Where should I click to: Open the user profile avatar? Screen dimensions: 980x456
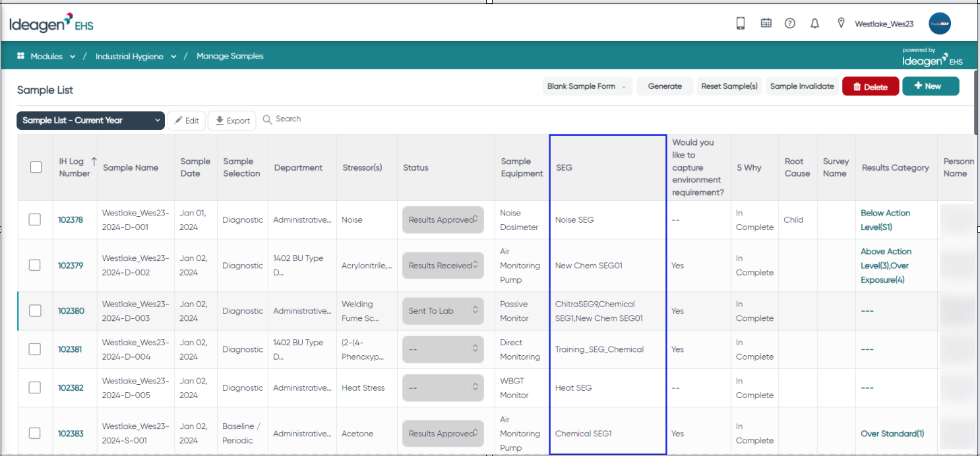[939, 24]
